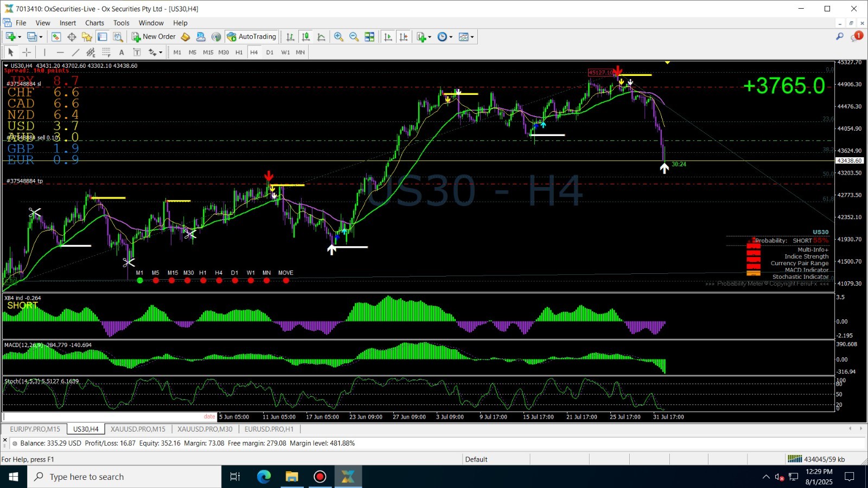The height and width of the screenshot is (488, 868).
Task: Expand the Arrows tool dropdown
Action: pos(161,53)
